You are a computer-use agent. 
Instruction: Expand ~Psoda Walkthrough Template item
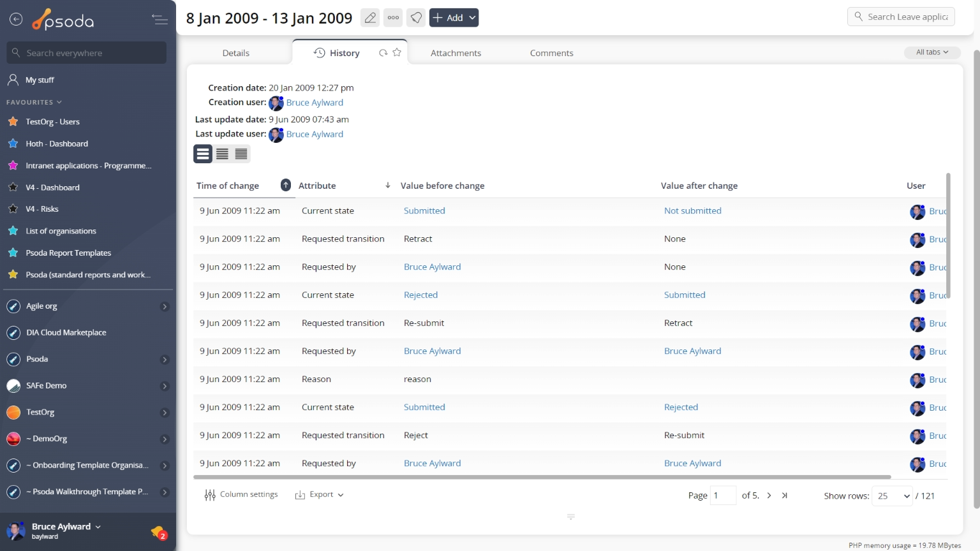click(165, 492)
